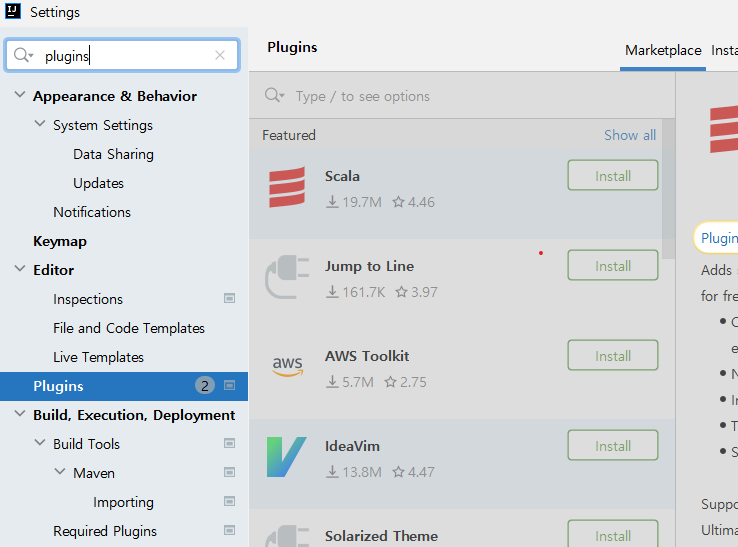Open Required Plugins settings
The image size is (738, 547).
point(105,531)
